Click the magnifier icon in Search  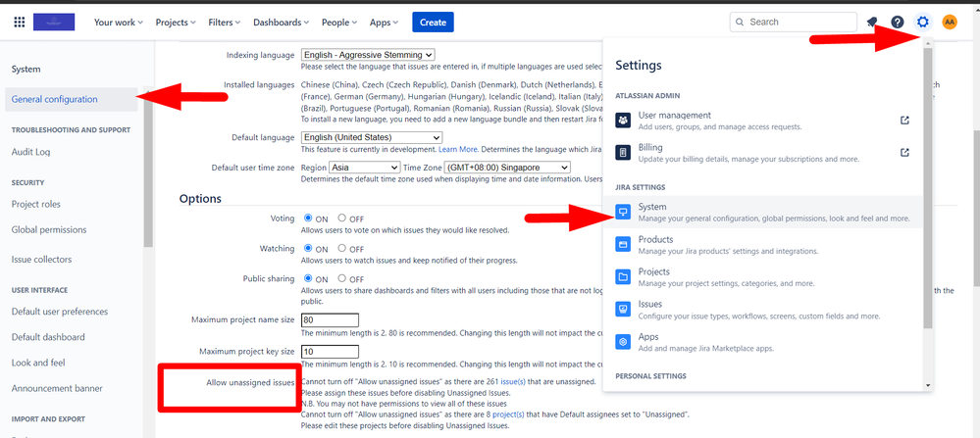click(740, 22)
